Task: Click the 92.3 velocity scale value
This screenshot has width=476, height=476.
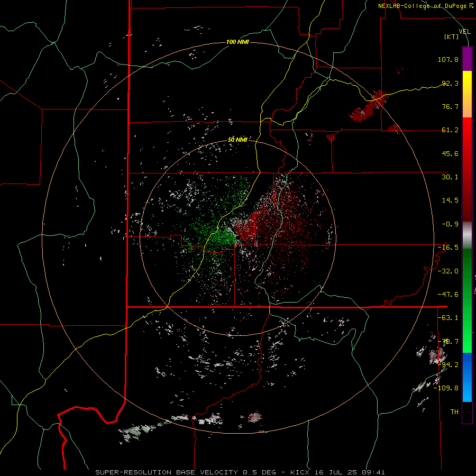Action: coord(450,83)
